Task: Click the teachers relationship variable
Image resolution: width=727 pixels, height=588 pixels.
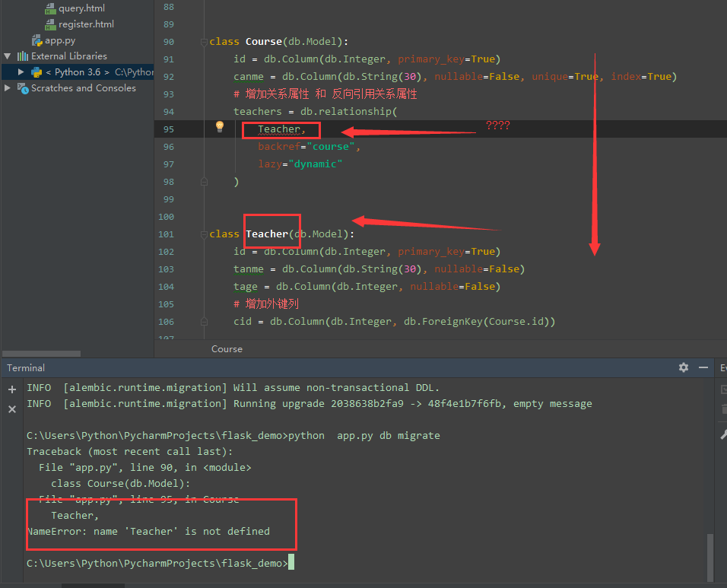Action: (257, 112)
